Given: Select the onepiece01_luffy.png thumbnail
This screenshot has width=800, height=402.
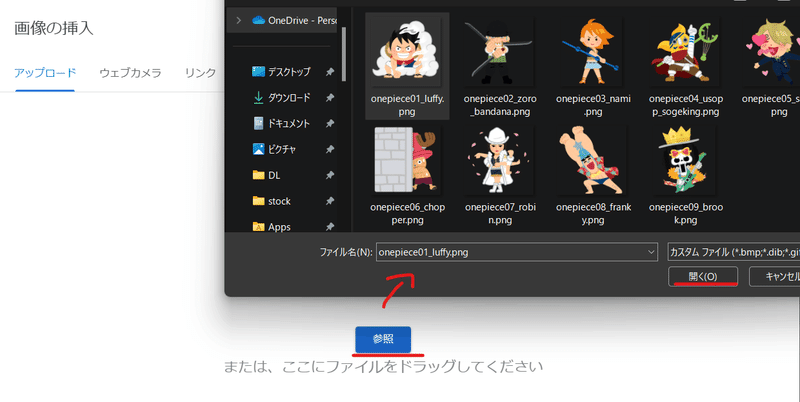Looking at the screenshot, I should [x=407, y=66].
